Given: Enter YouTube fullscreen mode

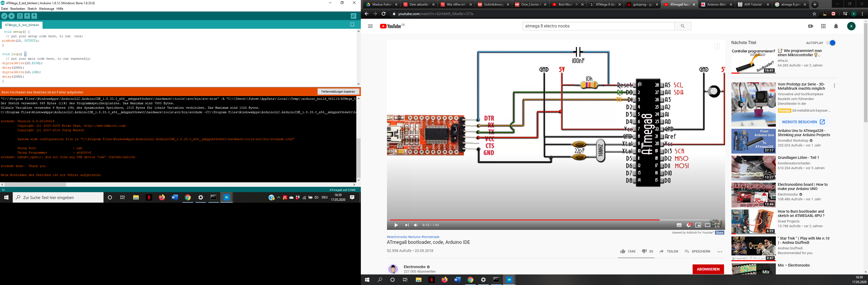Looking at the screenshot, I should pos(717,225).
